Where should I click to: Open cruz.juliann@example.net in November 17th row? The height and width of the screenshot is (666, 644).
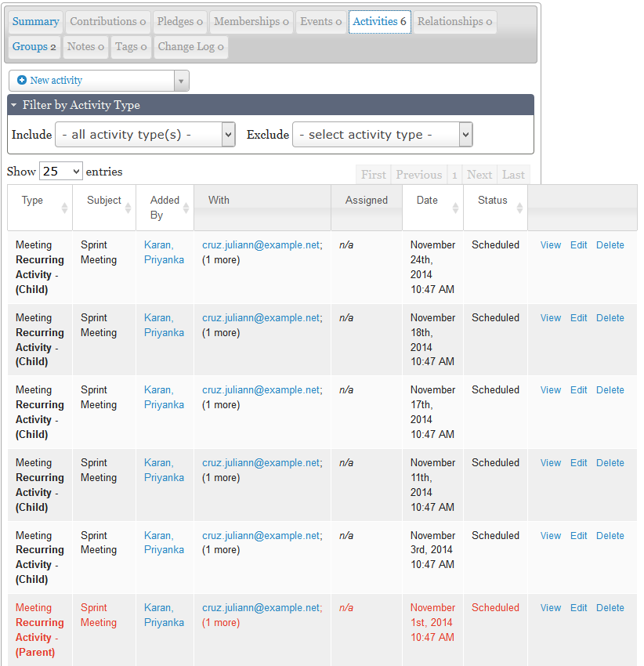[x=262, y=390]
